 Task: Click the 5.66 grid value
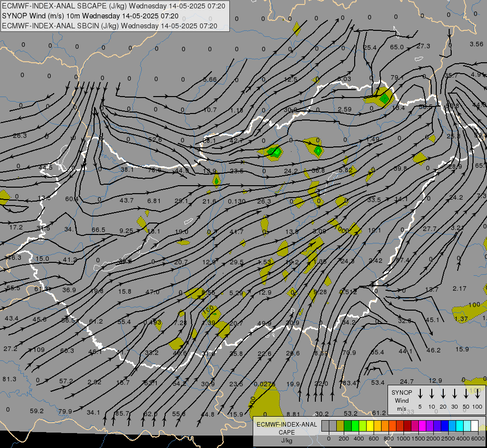(210, 80)
